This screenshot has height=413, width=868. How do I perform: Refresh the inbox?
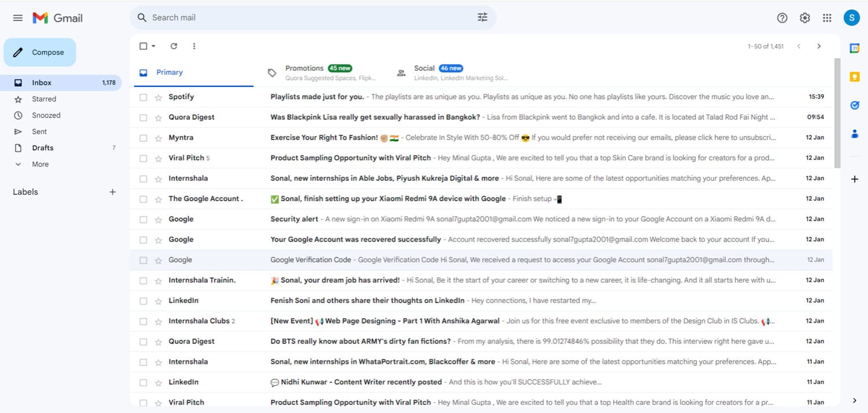(174, 46)
